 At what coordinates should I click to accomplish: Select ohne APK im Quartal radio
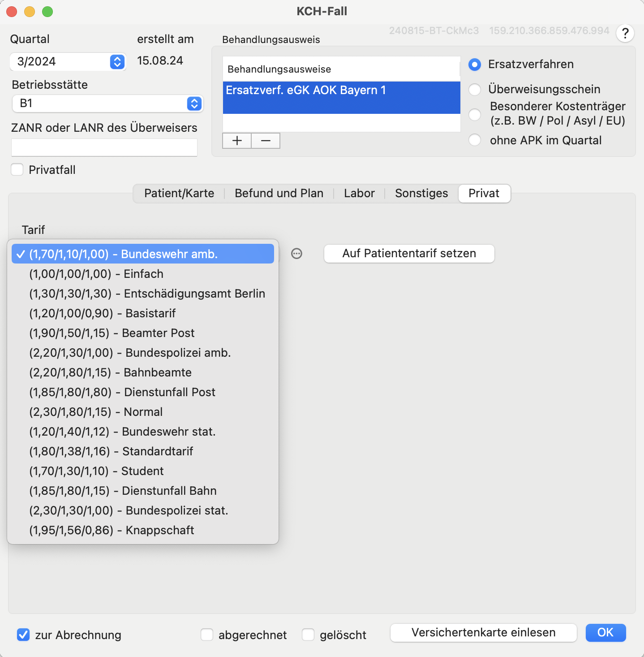(x=475, y=140)
